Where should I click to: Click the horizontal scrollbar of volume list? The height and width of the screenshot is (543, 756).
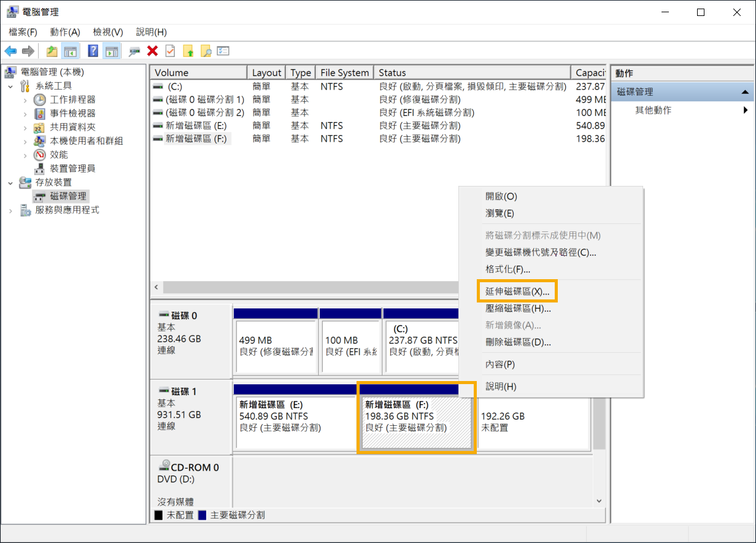[x=307, y=287]
